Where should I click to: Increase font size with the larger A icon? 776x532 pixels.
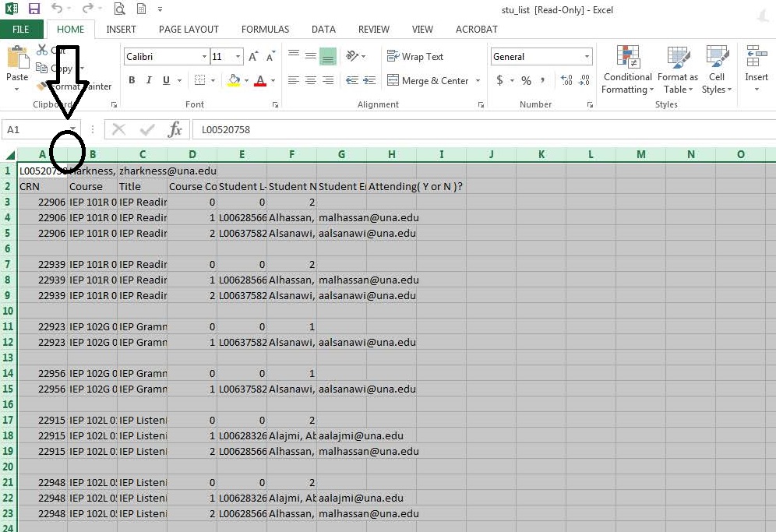253,57
